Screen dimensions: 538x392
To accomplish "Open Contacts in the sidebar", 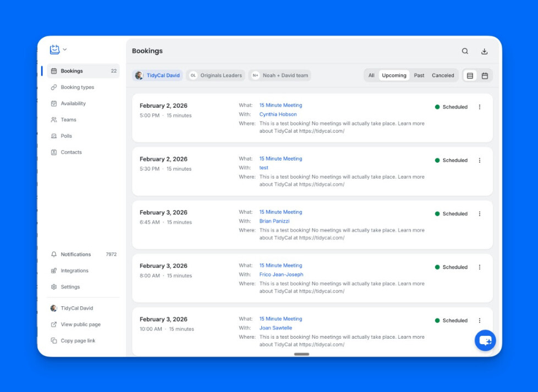I will [x=84, y=152].
